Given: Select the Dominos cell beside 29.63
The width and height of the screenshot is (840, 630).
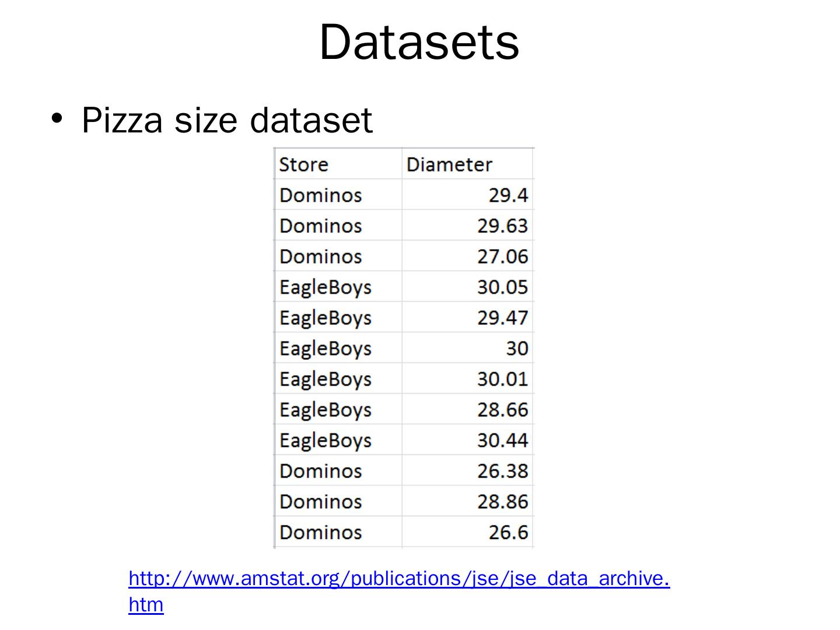Looking at the screenshot, I should (x=321, y=226).
